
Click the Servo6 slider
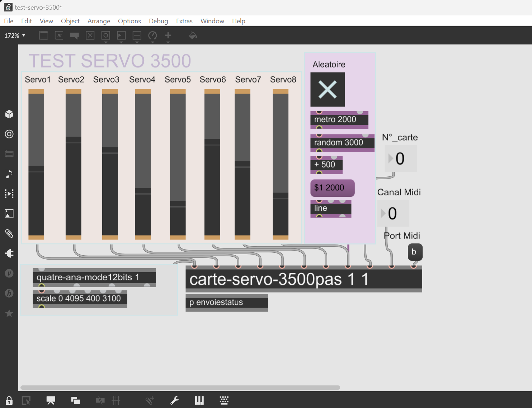click(x=212, y=164)
